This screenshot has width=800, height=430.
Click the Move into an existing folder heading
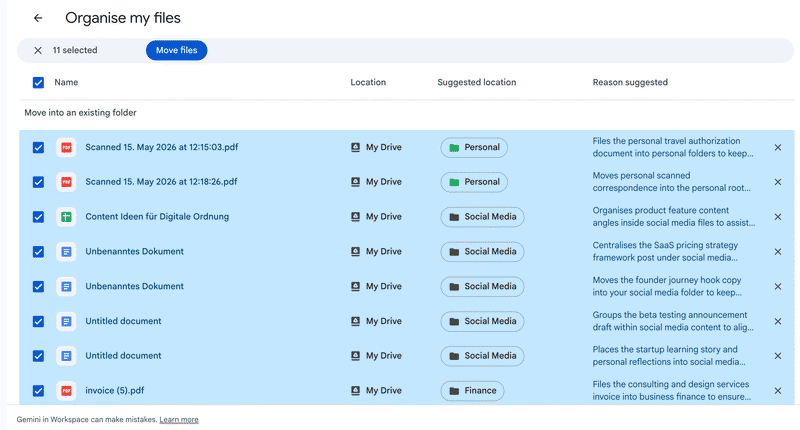81,113
